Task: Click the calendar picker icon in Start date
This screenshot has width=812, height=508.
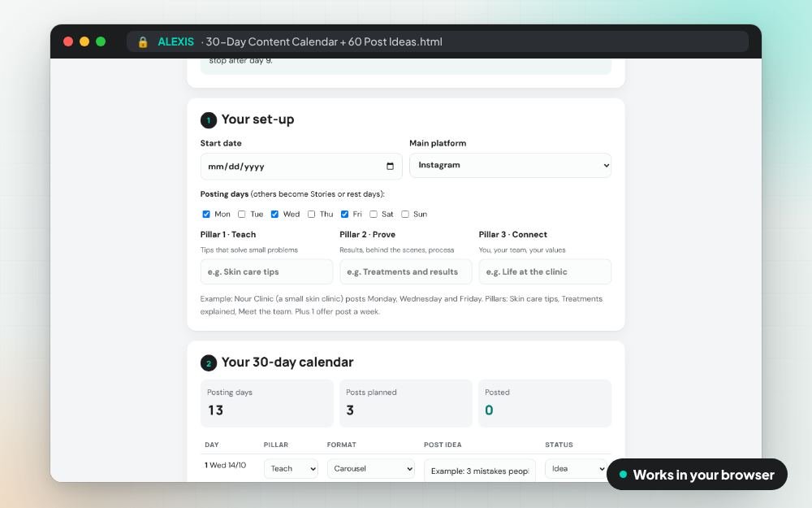Action: (x=390, y=166)
